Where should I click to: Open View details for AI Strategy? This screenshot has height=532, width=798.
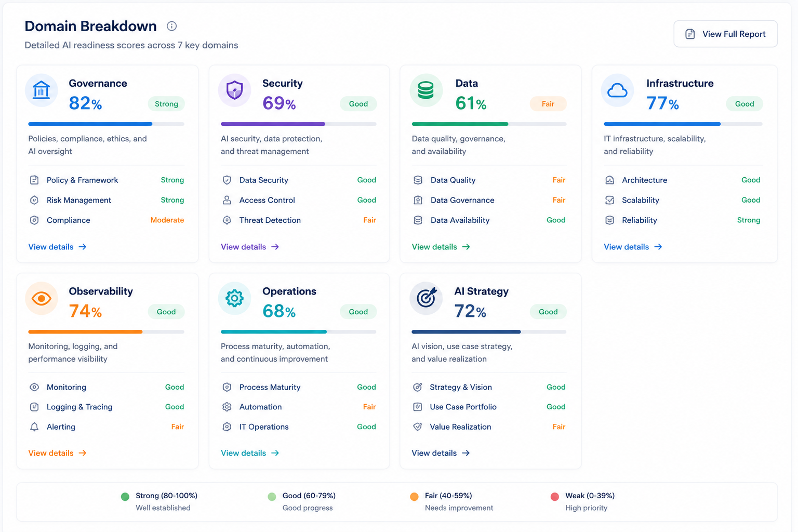pyautogui.click(x=441, y=453)
